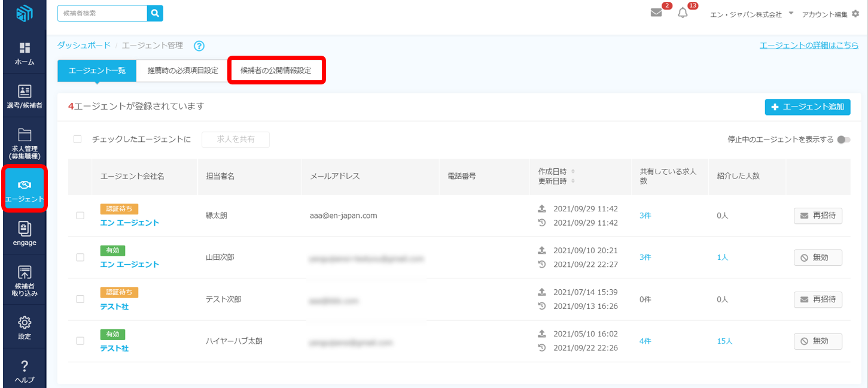Sort by 作成日時 column arrows
The width and height of the screenshot is (868, 388).
coord(573,171)
